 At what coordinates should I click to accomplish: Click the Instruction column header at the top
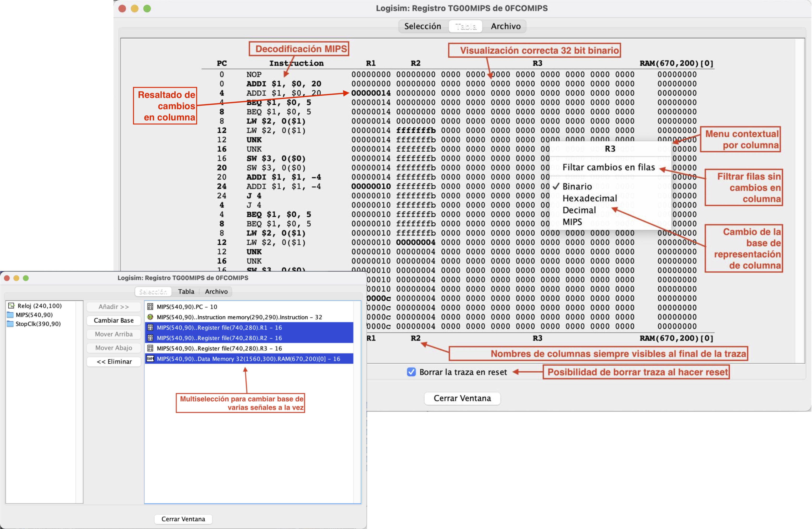click(296, 63)
